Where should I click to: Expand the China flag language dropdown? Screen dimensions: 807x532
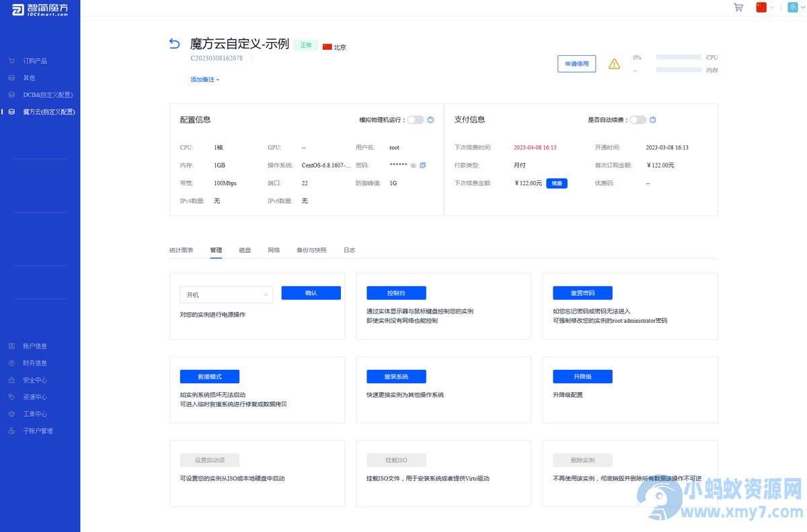click(x=765, y=7)
